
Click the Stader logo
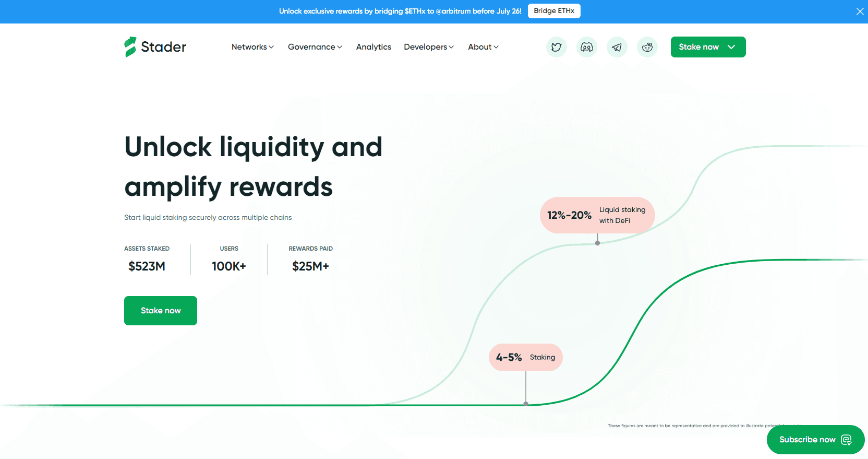155,47
